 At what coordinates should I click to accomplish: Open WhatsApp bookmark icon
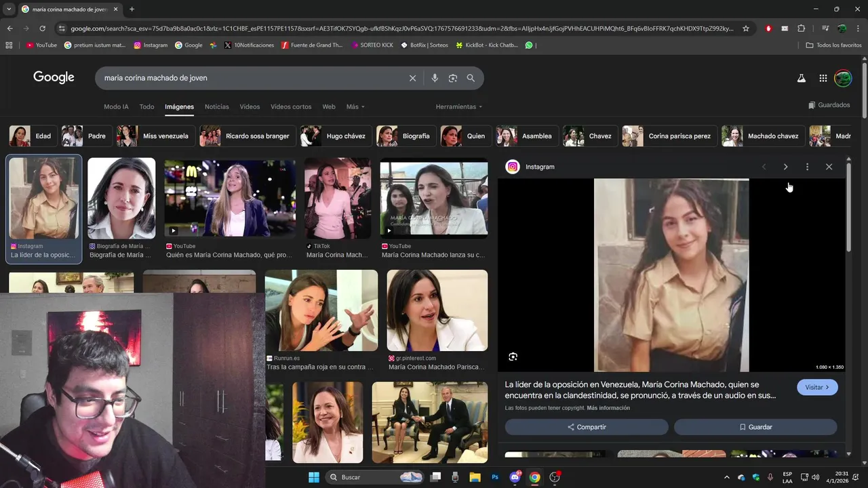click(529, 45)
